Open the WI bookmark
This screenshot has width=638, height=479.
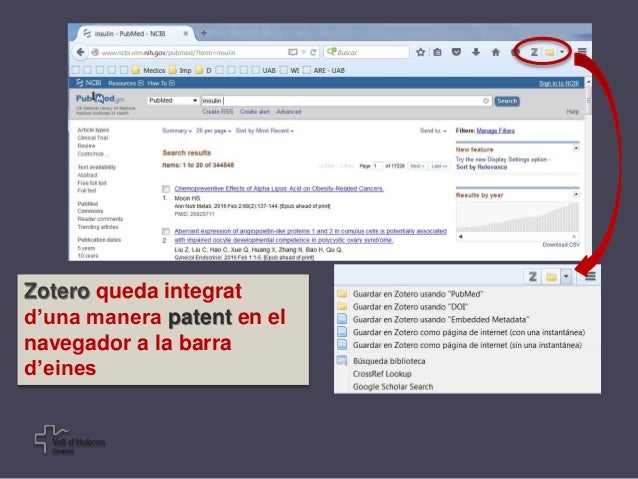290,70
